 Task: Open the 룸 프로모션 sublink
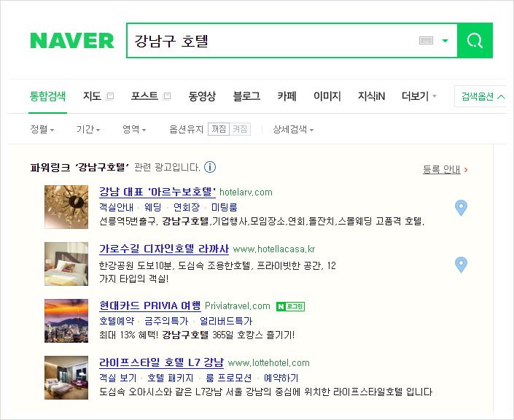(229, 378)
